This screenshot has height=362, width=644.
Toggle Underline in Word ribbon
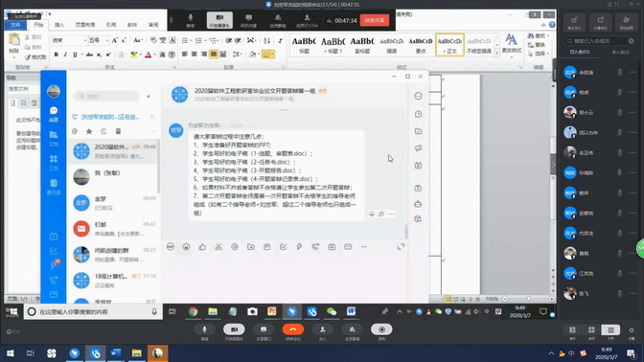coord(75,55)
